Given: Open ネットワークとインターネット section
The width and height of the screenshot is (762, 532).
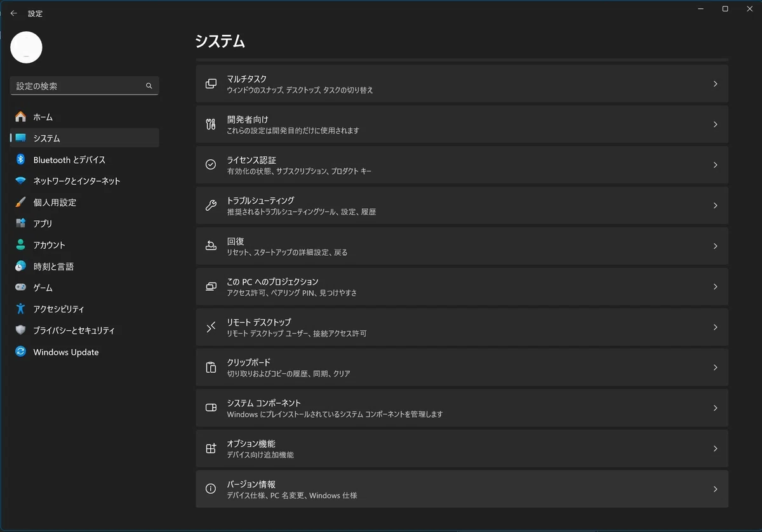Looking at the screenshot, I should point(84,181).
